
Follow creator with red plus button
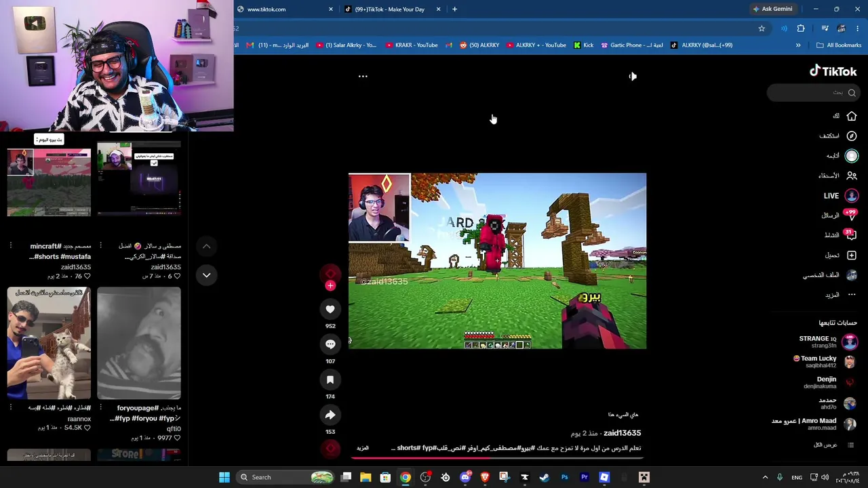(330, 285)
